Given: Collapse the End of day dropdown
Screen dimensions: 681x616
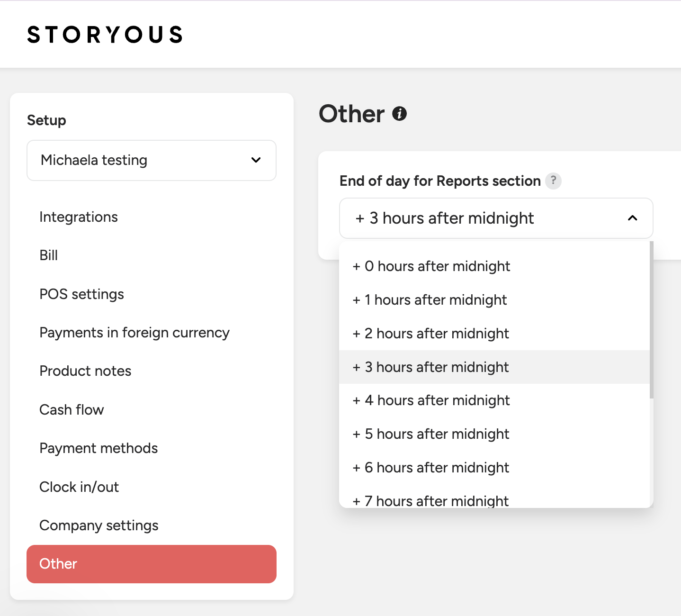Looking at the screenshot, I should click(496, 218).
